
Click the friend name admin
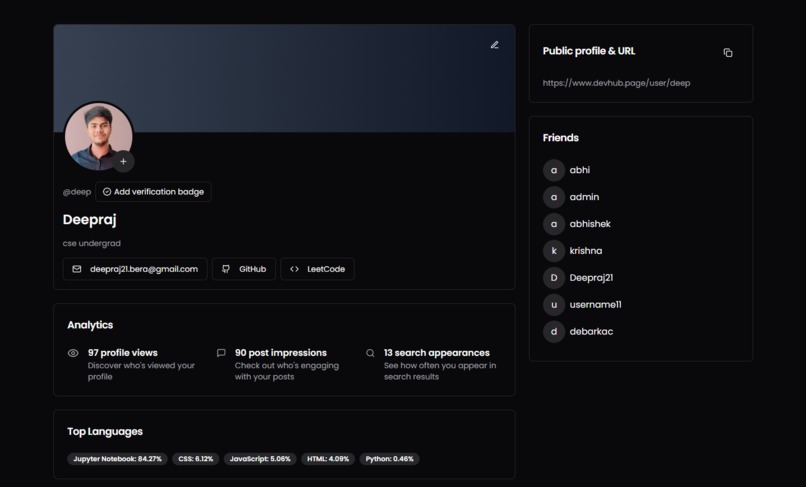pos(584,197)
